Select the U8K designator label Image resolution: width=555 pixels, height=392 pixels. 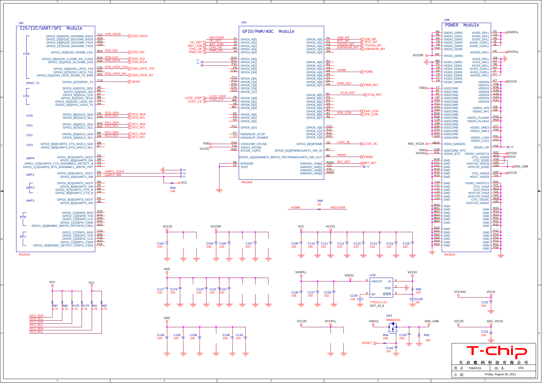(447, 20)
